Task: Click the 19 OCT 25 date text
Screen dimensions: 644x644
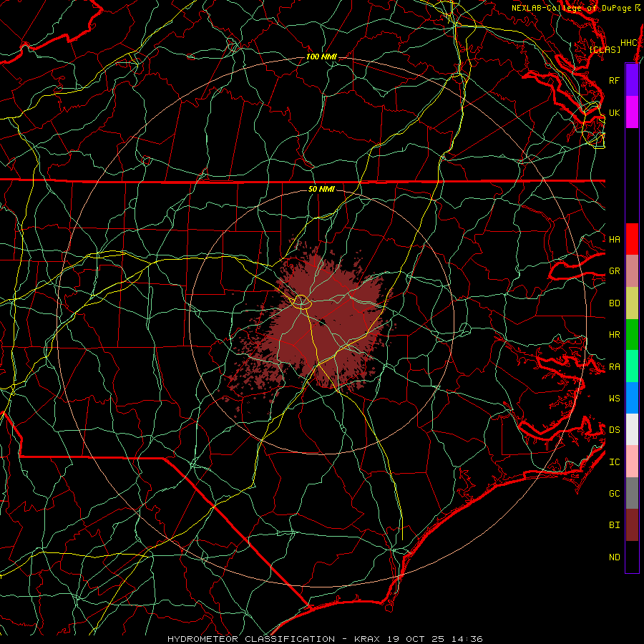Action: 416,639
